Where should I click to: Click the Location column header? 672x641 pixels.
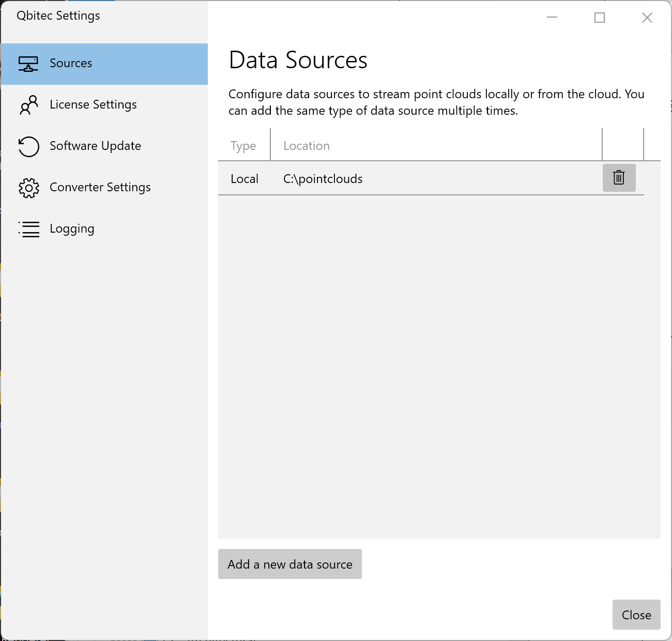tap(307, 146)
